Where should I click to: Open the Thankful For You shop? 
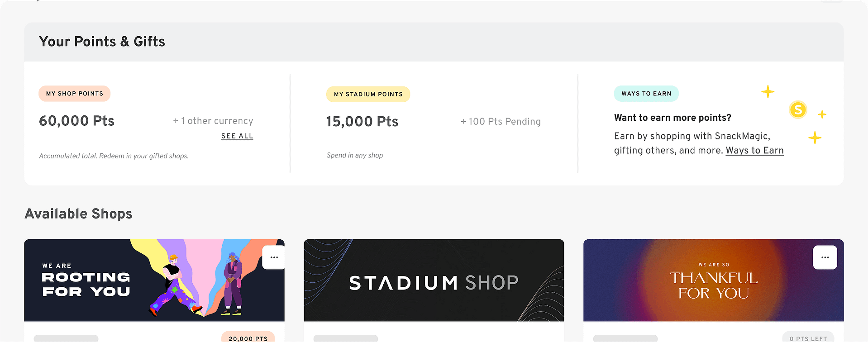pyautogui.click(x=713, y=280)
